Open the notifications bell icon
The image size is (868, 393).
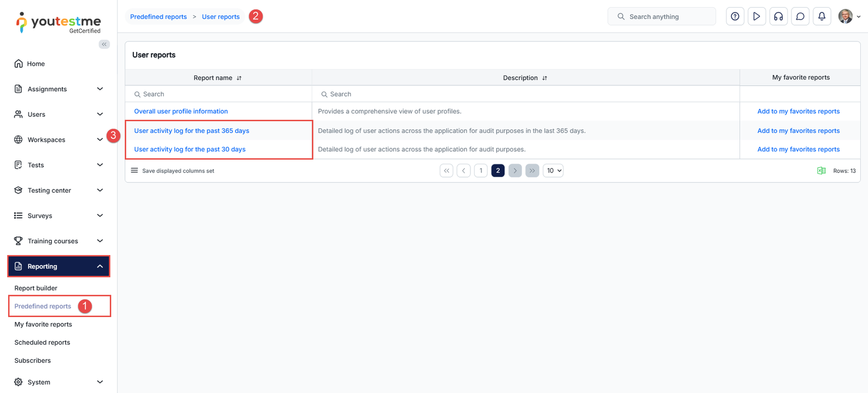821,17
